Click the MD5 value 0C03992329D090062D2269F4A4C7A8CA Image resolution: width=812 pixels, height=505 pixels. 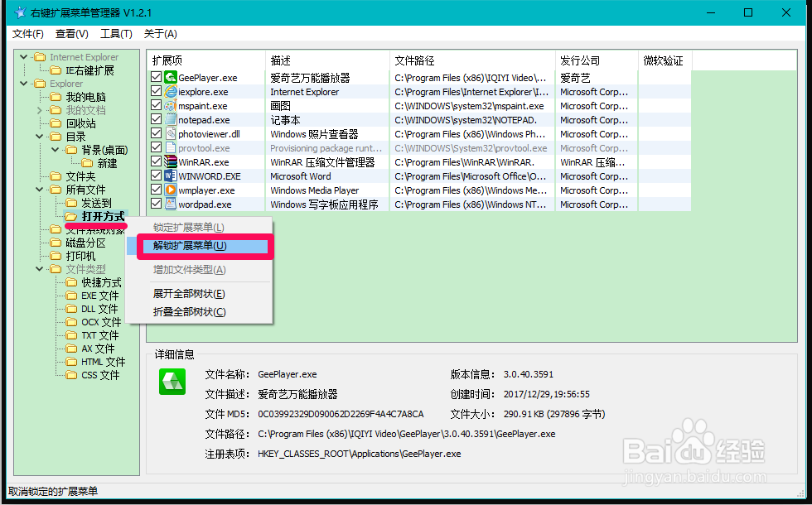(341, 414)
